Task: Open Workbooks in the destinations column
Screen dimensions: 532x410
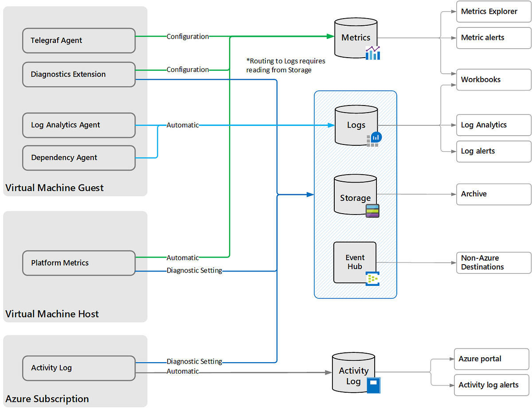Action: click(493, 79)
